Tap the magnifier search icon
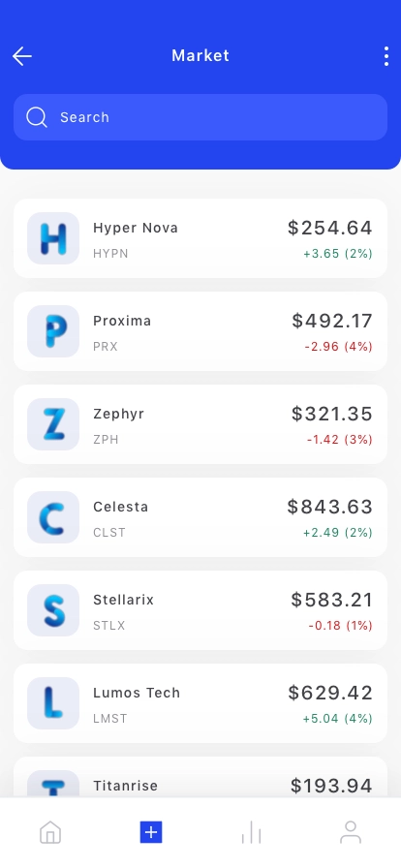Viewport: 401px width, 868px height. click(x=37, y=117)
